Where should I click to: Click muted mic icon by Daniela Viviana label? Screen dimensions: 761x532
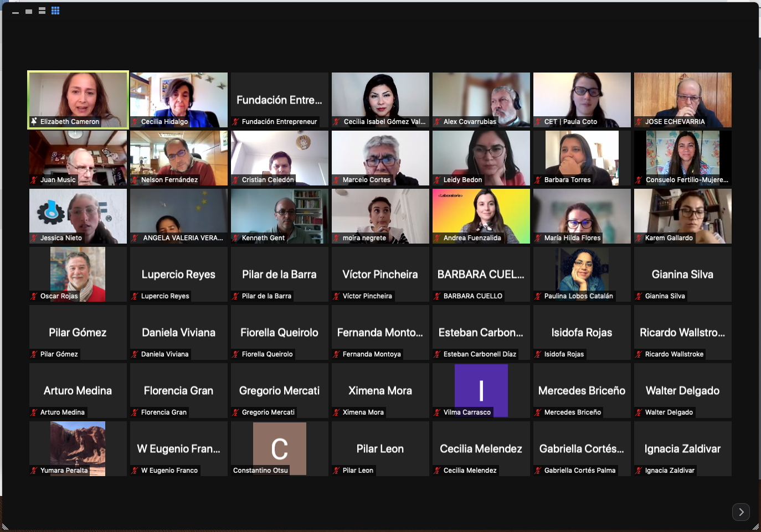click(x=135, y=354)
